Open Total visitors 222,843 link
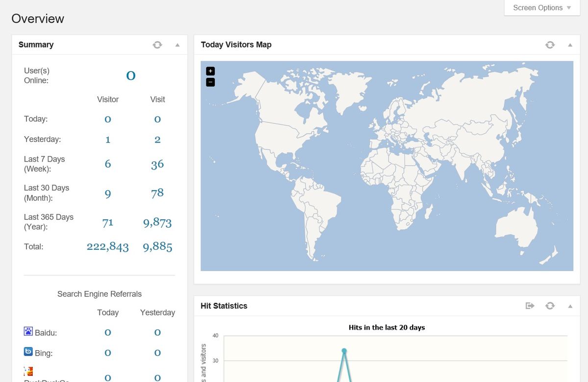Screen dimensions: 588x382 [x=108, y=246]
